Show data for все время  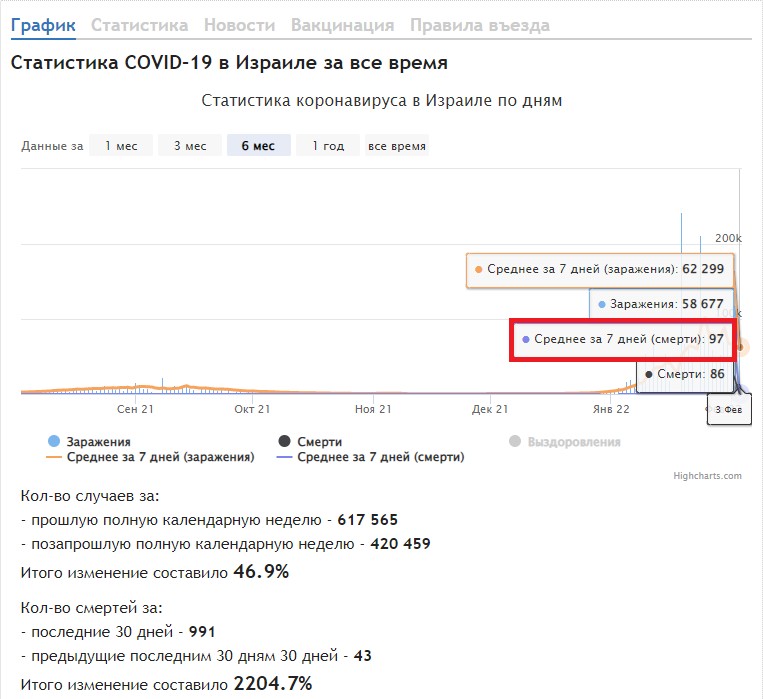pyautogui.click(x=397, y=146)
